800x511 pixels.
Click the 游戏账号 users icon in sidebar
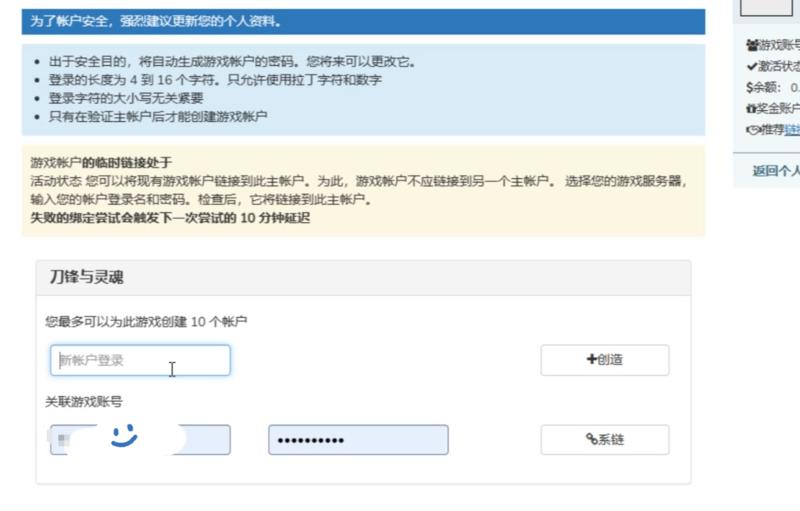click(x=752, y=45)
